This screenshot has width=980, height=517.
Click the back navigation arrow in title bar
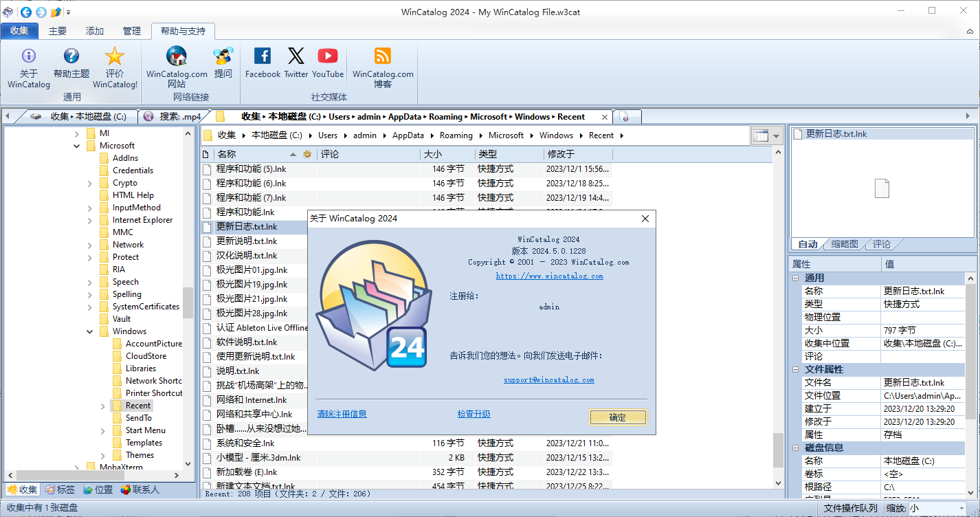(25, 12)
